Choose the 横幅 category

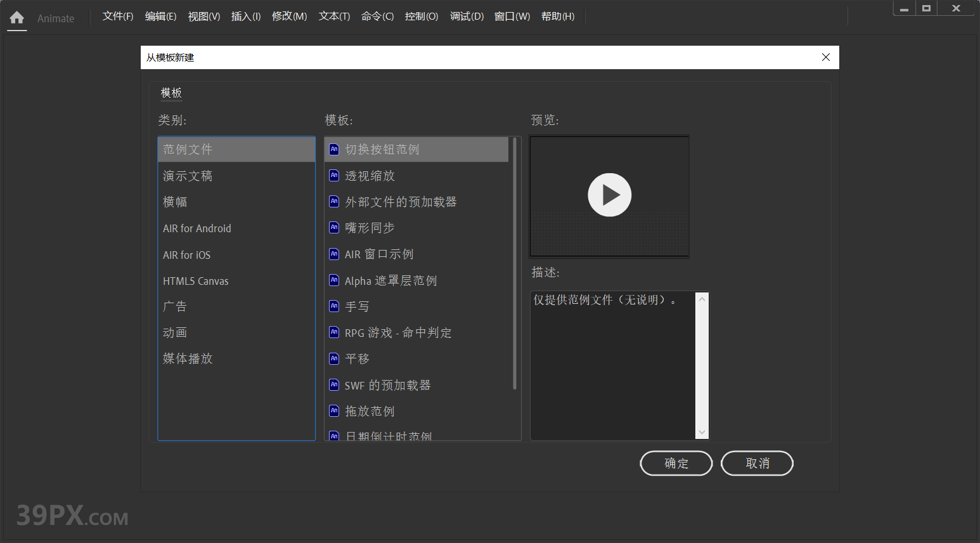coord(236,202)
